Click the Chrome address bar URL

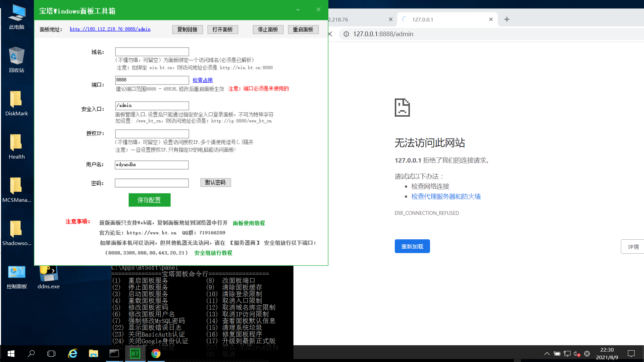(x=383, y=34)
